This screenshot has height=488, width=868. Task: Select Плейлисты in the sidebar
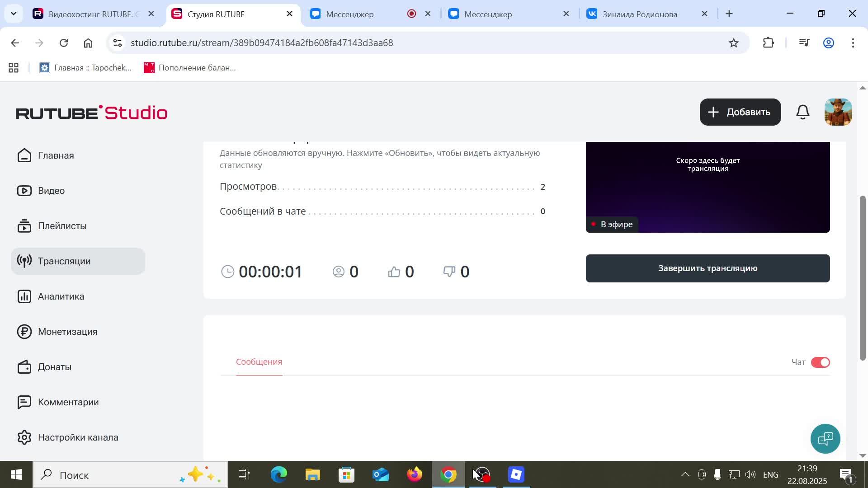click(62, 226)
